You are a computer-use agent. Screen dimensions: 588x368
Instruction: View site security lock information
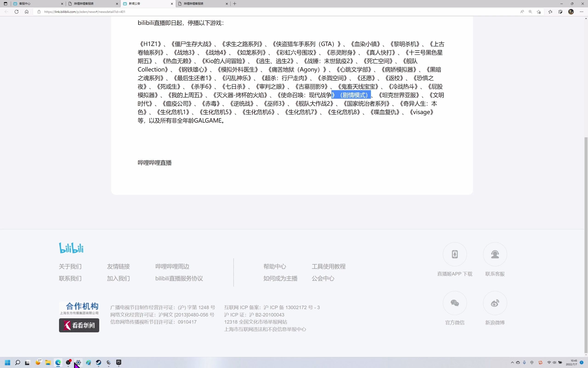(39, 12)
